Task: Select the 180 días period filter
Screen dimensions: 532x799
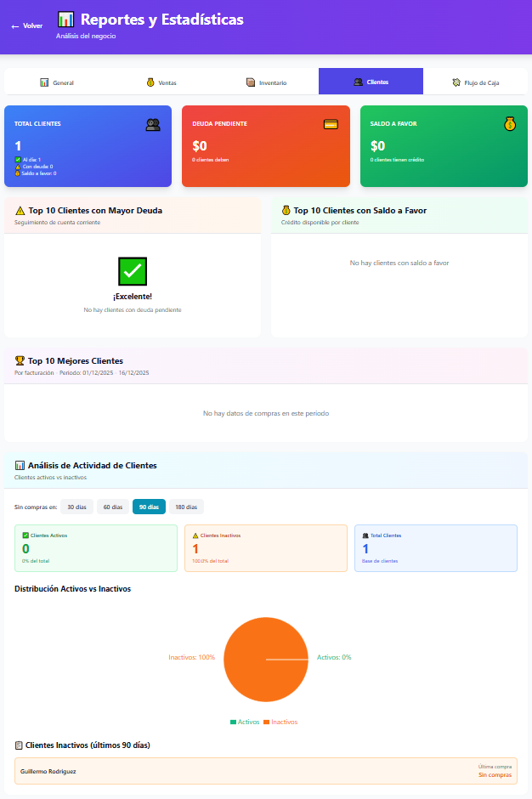Action: click(x=185, y=507)
